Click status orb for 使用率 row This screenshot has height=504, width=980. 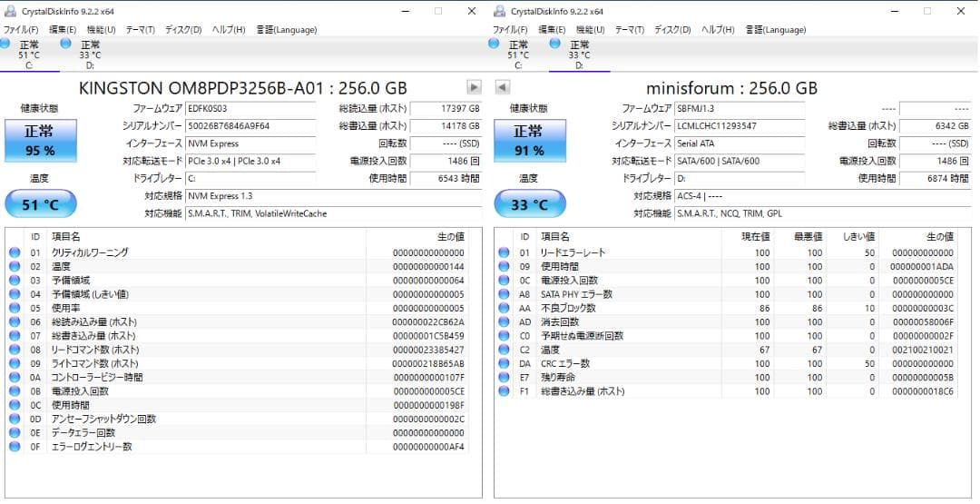tap(15, 308)
